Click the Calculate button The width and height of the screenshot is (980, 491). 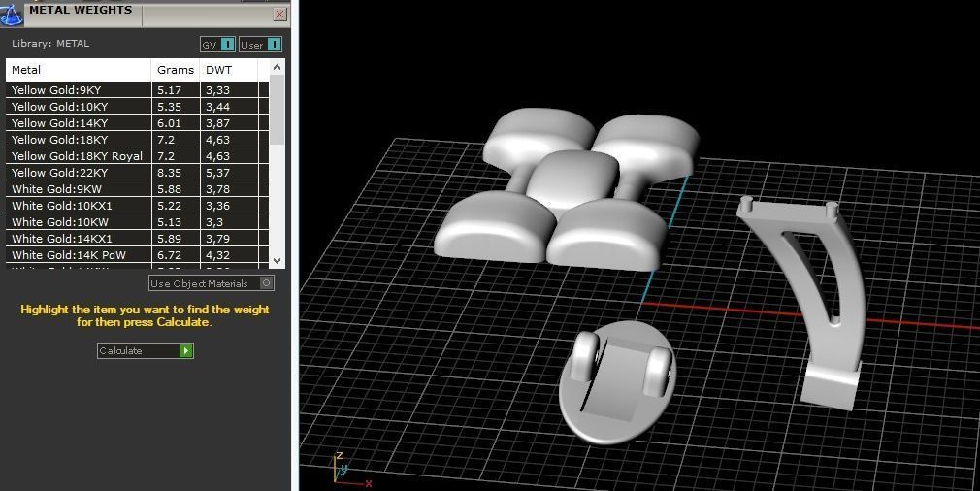tap(145, 350)
